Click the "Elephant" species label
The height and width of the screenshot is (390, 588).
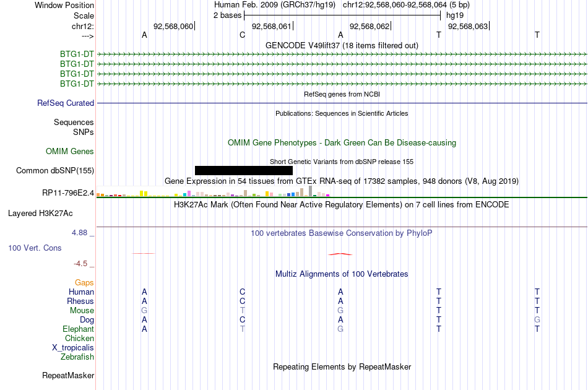(79, 329)
